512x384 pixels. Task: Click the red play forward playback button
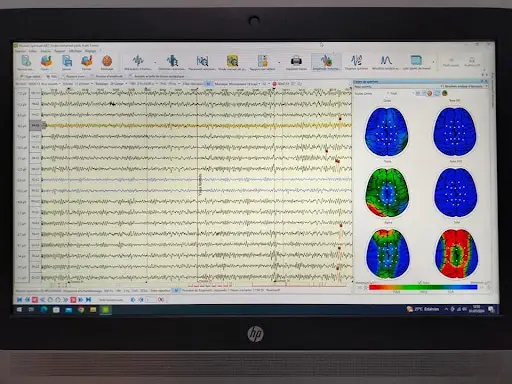[73, 300]
